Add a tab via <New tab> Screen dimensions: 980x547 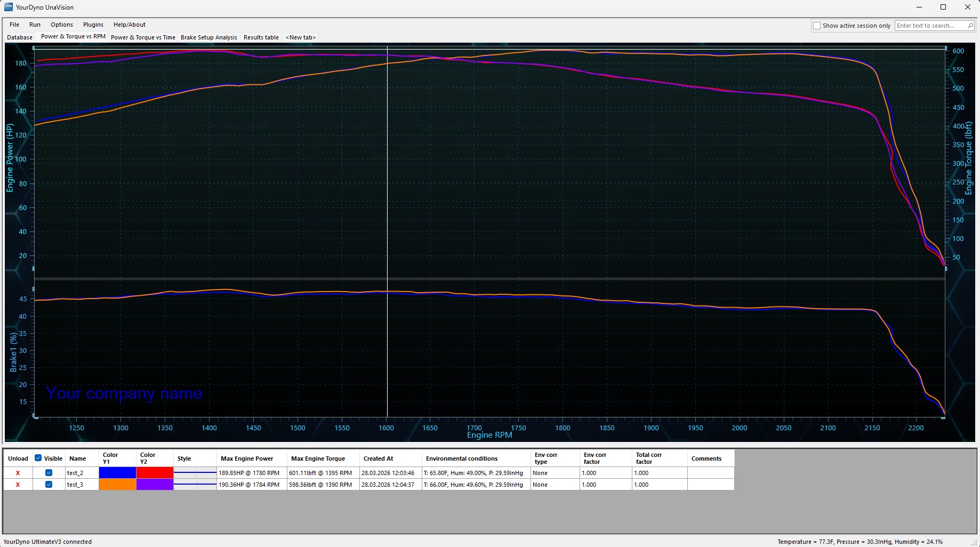click(x=301, y=37)
